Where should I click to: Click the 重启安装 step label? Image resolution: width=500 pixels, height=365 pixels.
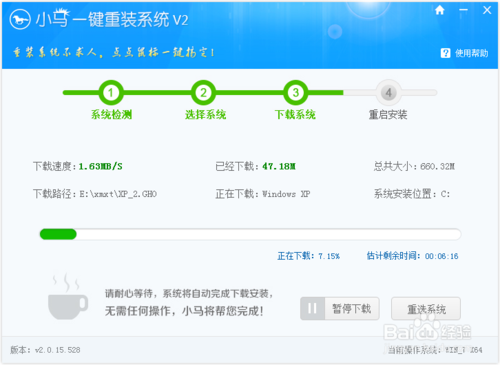[388, 115]
